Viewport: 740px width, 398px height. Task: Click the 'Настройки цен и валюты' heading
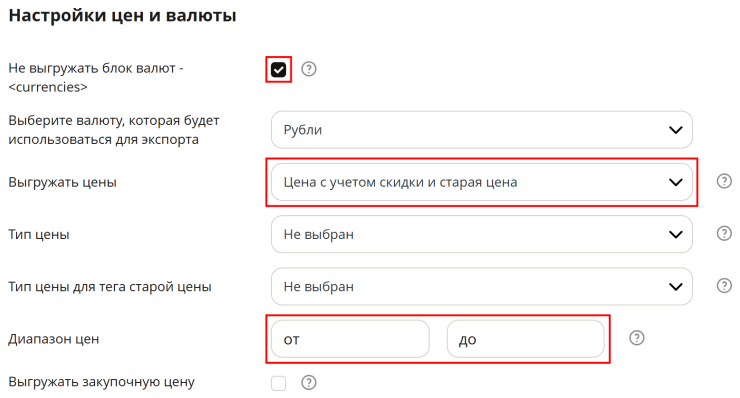(122, 16)
